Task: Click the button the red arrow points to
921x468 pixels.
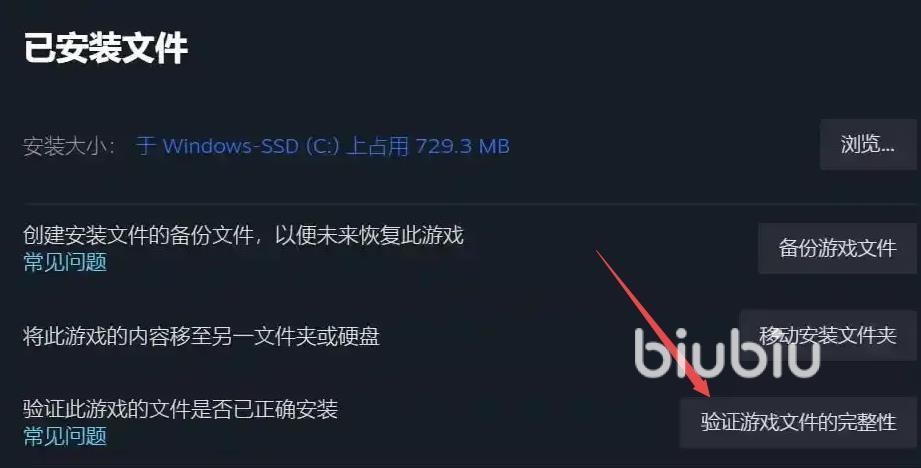Action: tap(798, 422)
